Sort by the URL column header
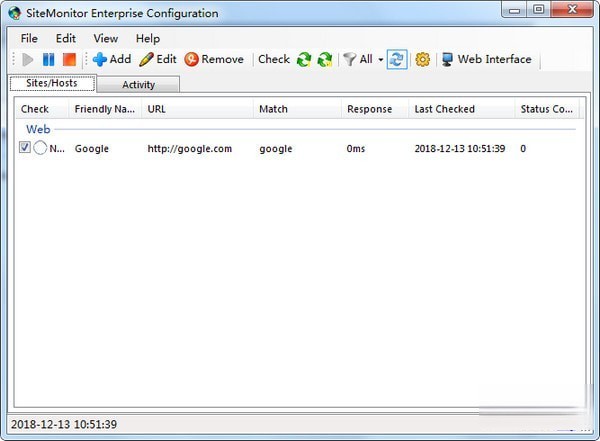Viewport: 600px width, 441px height. point(197,109)
